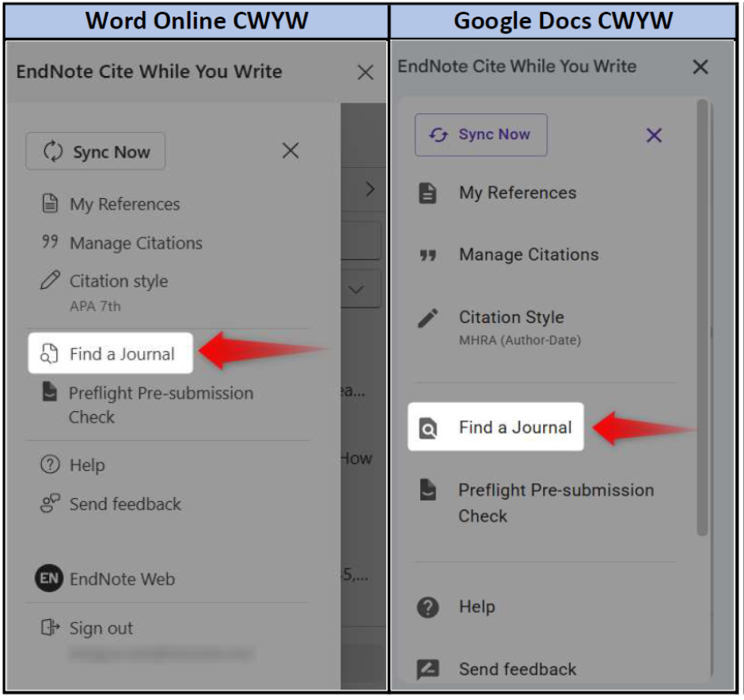Close Google Docs EndNote Cite While You Write pane

point(700,67)
